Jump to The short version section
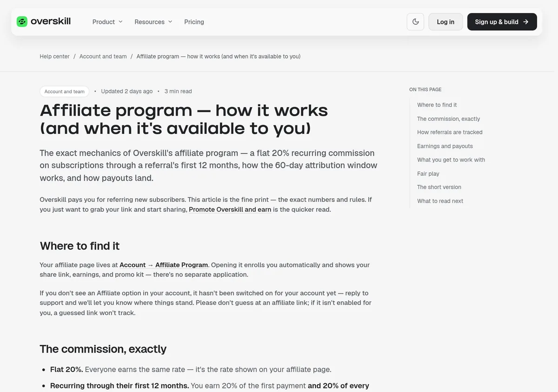The width and height of the screenshot is (558, 392). click(x=439, y=187)
